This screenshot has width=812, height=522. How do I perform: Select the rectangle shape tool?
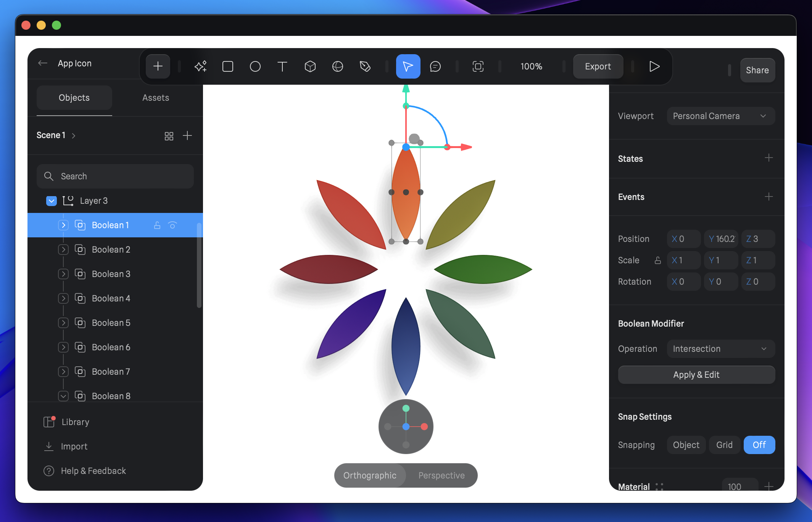(228, 66)
